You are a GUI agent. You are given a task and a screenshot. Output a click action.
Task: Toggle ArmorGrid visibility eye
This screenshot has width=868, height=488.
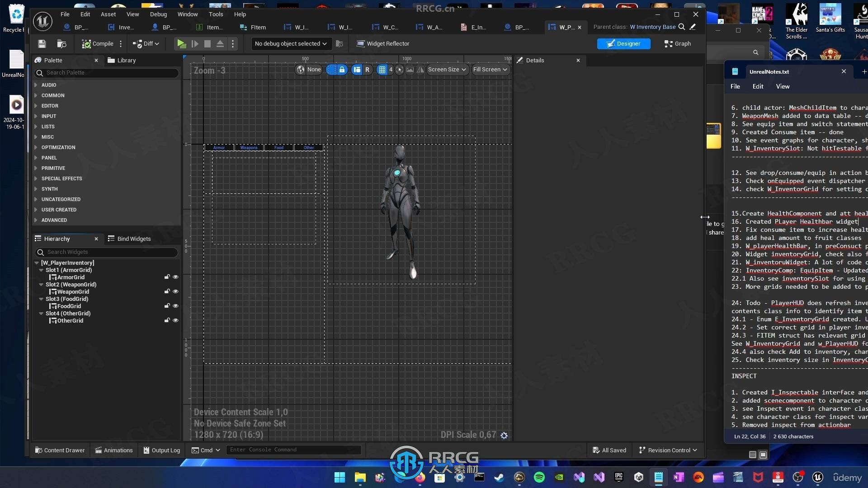coord(175,277)
